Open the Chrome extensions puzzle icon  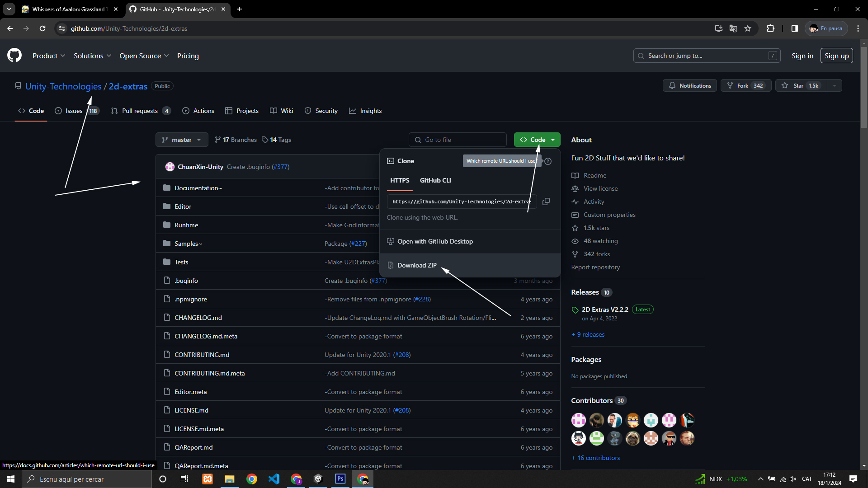pyautogui.click(x=771, y=28)
